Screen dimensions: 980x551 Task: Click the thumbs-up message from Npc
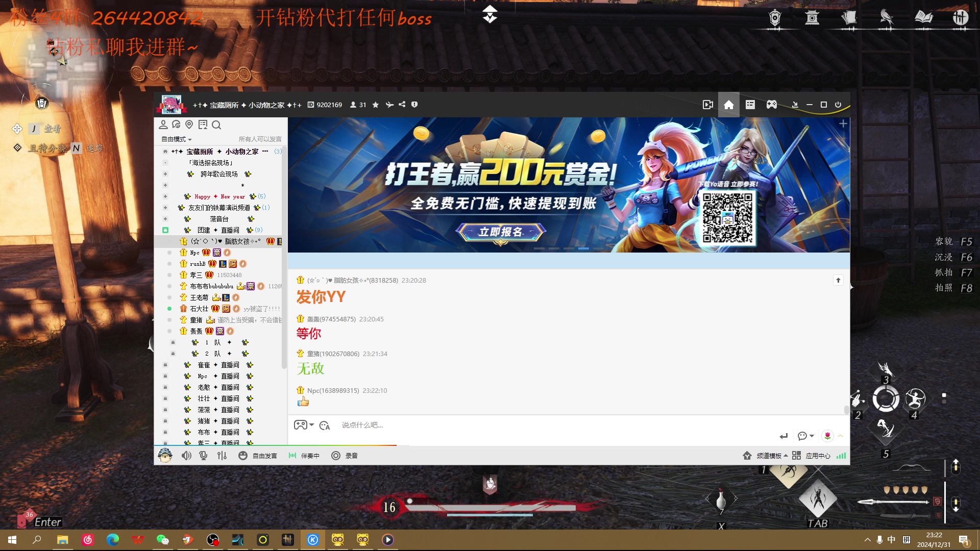click(303, 402)
